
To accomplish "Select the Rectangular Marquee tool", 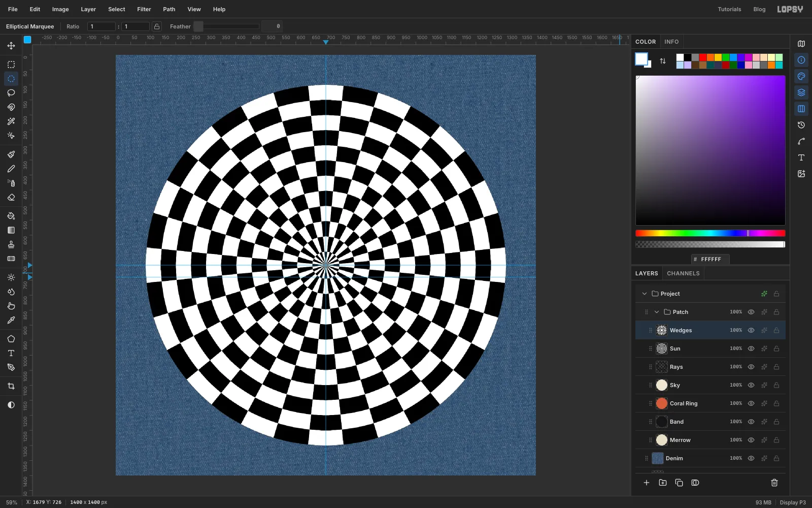I will tap(11, 65).
